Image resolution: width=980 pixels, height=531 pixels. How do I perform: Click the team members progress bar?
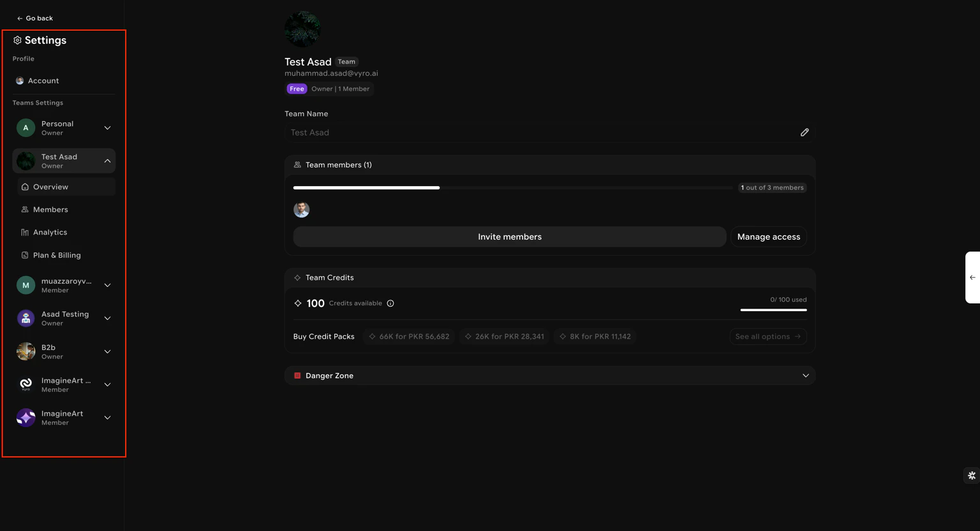tap(513, 188)
